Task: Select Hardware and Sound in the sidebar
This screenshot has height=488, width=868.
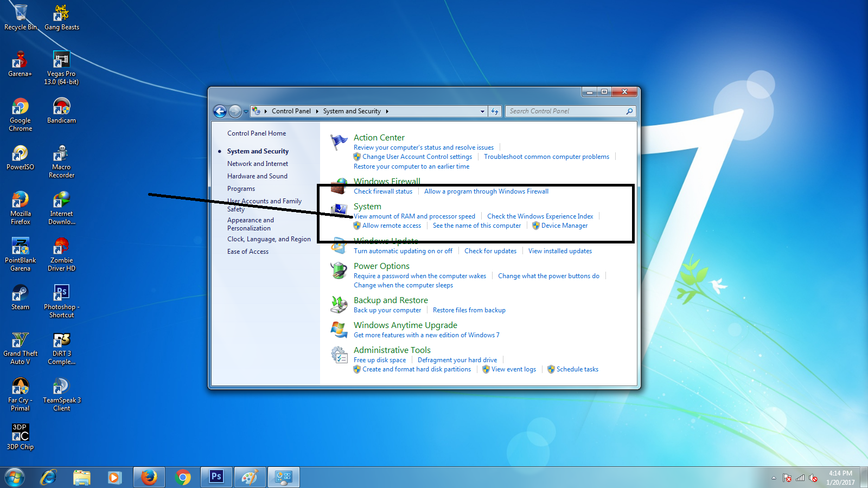Action: point(257,176)
